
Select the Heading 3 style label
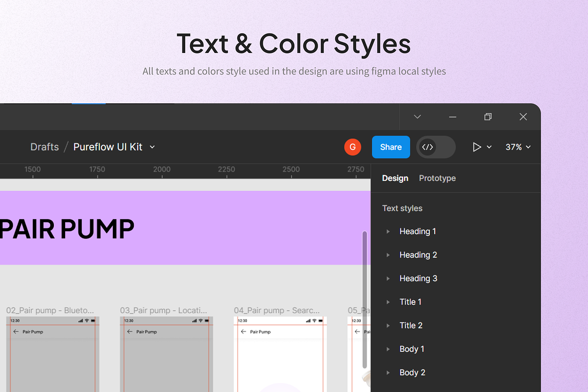point(418,278)
